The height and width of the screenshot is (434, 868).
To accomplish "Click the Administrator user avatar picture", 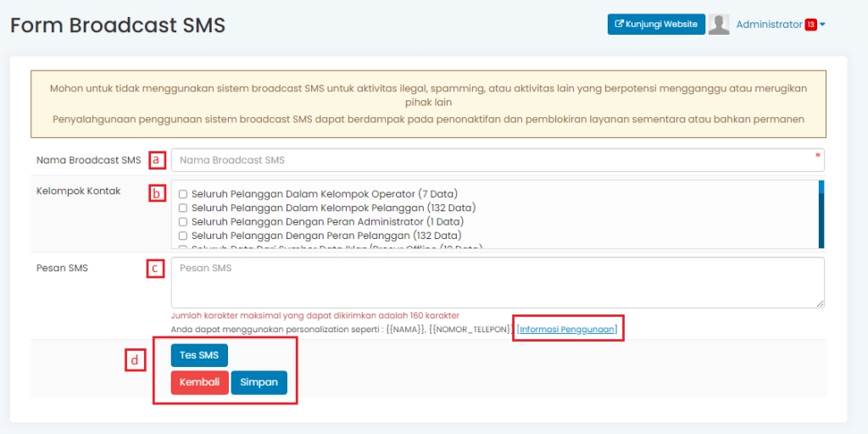I will 719,25.
